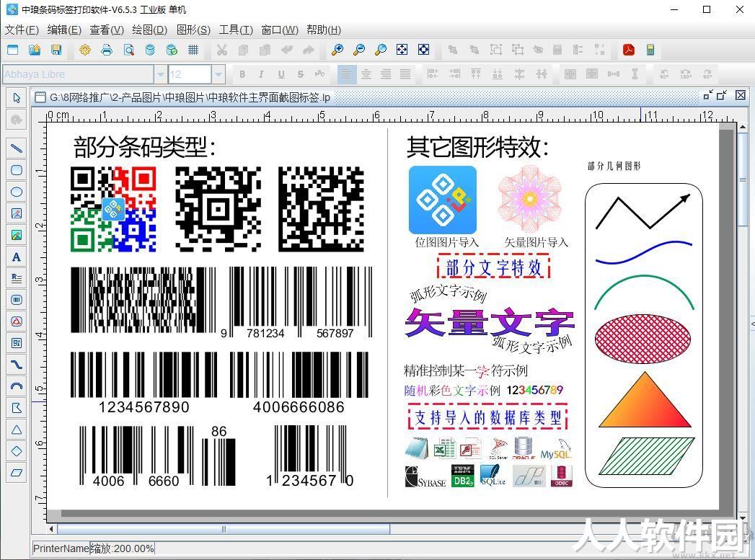Screen dimensions: 755x560
Task: Click the New label document icon
Action: pyautogui.click(x=13, y=50)
